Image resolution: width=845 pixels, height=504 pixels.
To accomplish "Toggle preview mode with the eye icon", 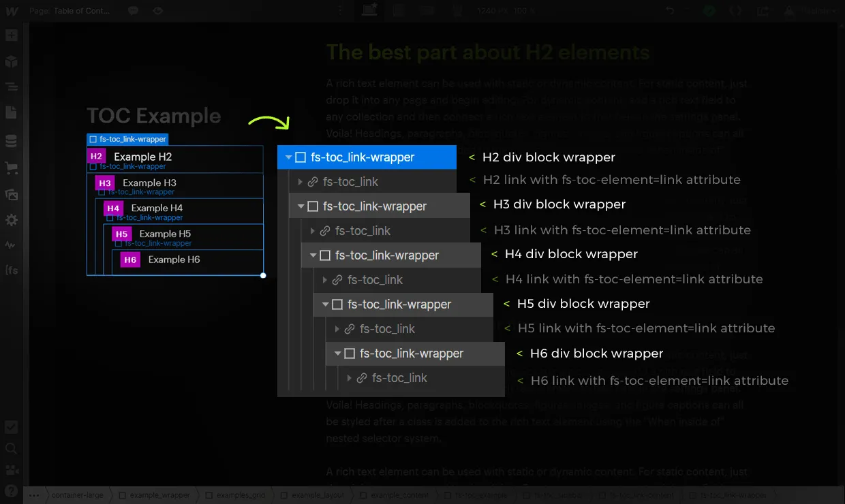I will [158, 11].
